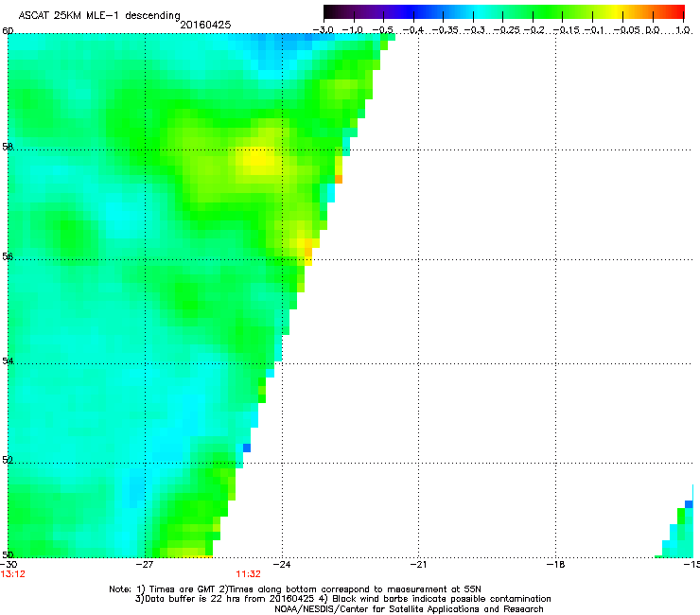700x615 pixels.
Task: Click the 1.0 label at the colorbar end
Action: click(x=683, y=30)
